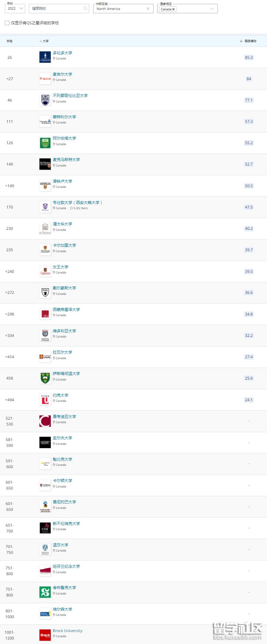Open the Brock University link
Screen dimensions: 267x644
pos(68,630)
